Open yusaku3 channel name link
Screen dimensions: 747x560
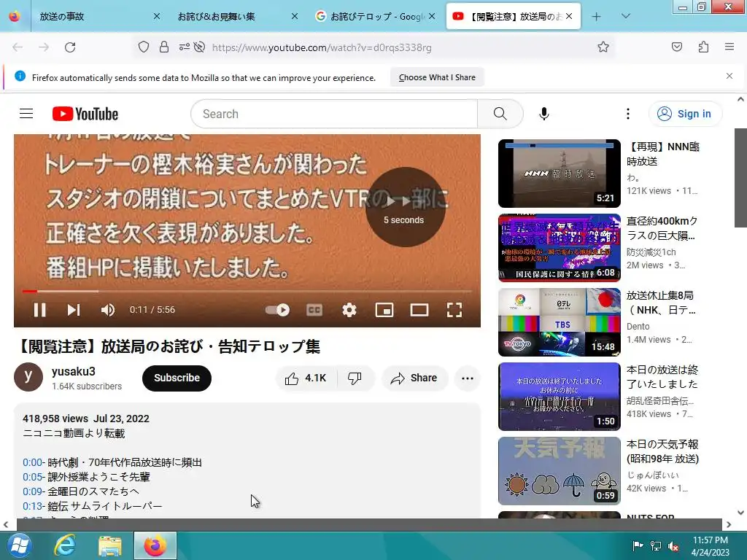[x=74, y=371]
